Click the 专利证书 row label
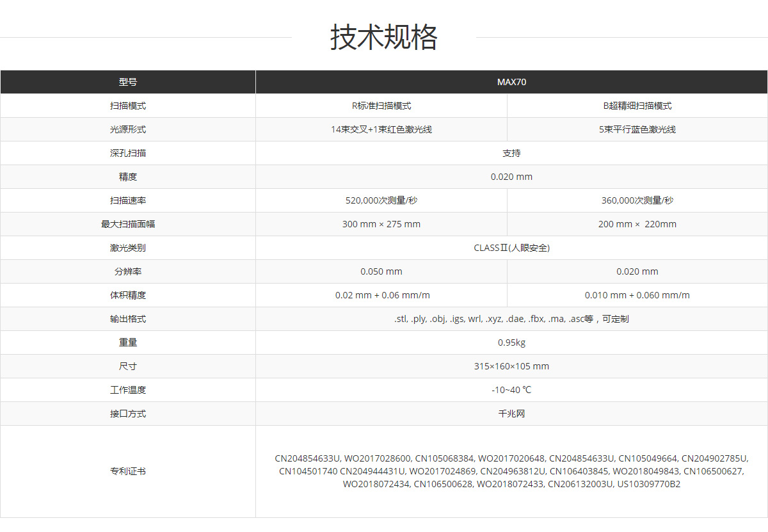The height and width of the screenshot is (532, 768). [x=127, y=471]
